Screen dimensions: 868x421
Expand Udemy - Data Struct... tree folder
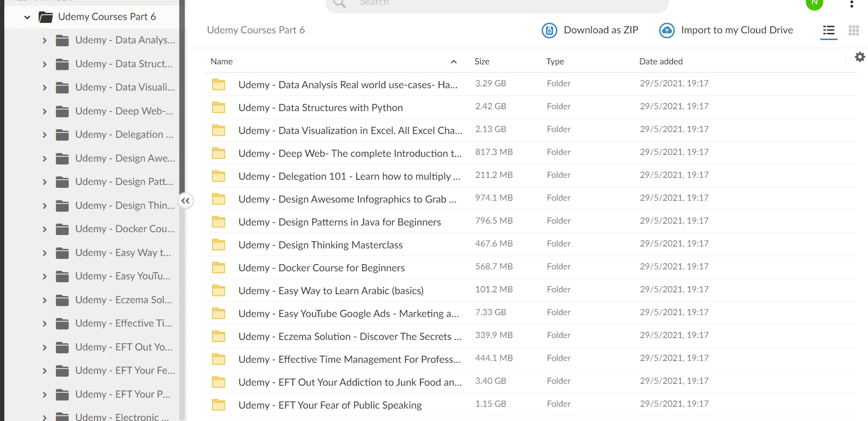tap(44, 64)
